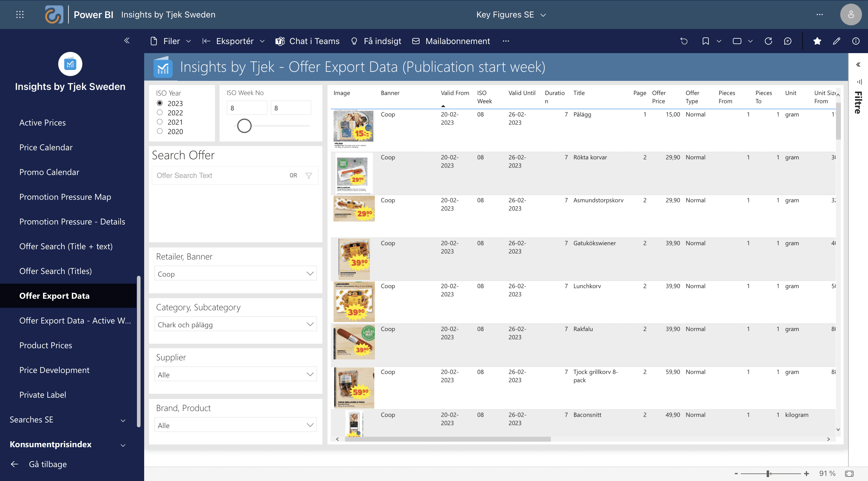Open the app launcher grid icon

coord(20,14)
